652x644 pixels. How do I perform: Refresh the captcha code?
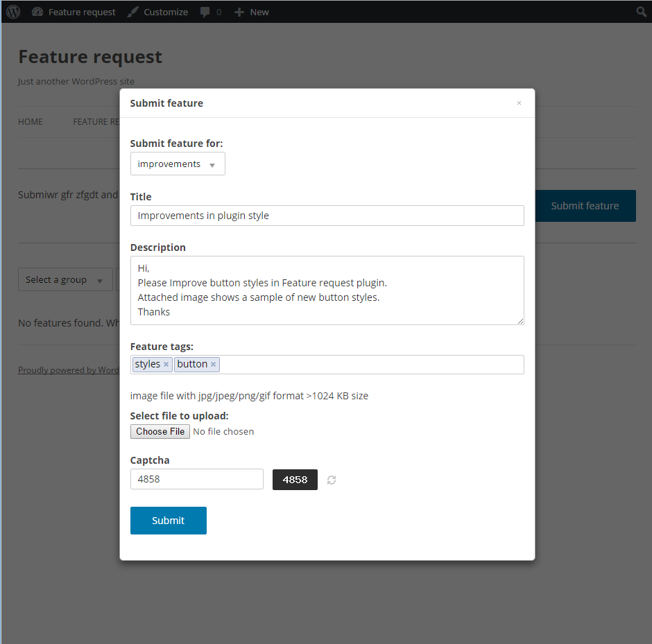pos(332,480)
